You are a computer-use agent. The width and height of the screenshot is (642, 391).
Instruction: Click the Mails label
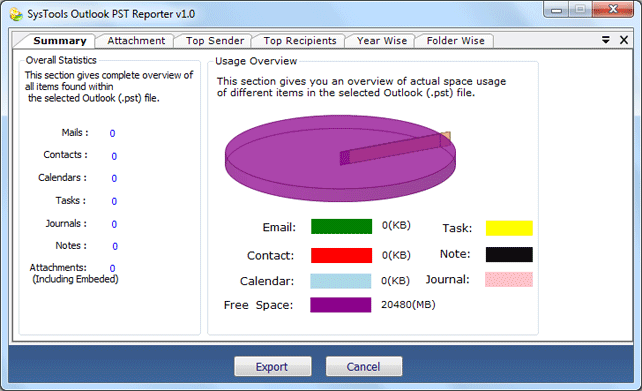pos(75,133)
